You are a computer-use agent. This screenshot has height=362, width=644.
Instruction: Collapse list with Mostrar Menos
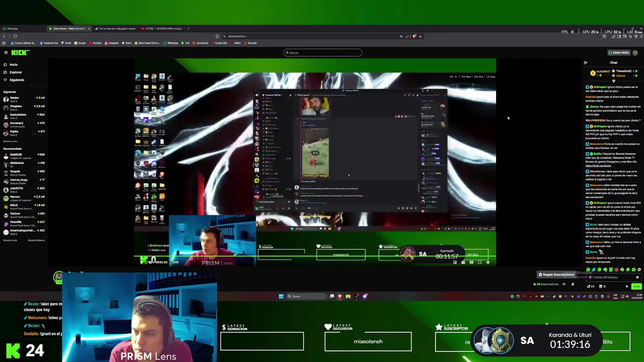click(36, 240)
